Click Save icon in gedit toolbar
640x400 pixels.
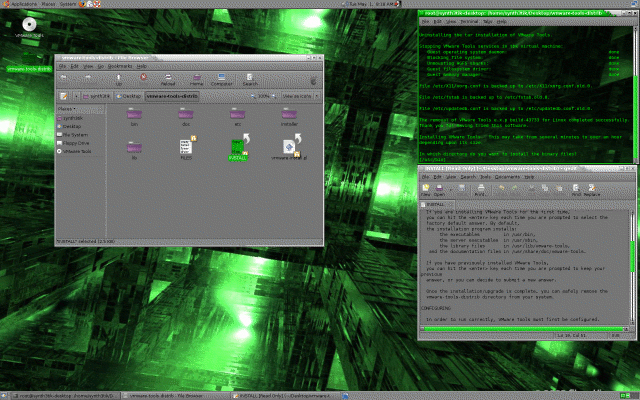462,188
